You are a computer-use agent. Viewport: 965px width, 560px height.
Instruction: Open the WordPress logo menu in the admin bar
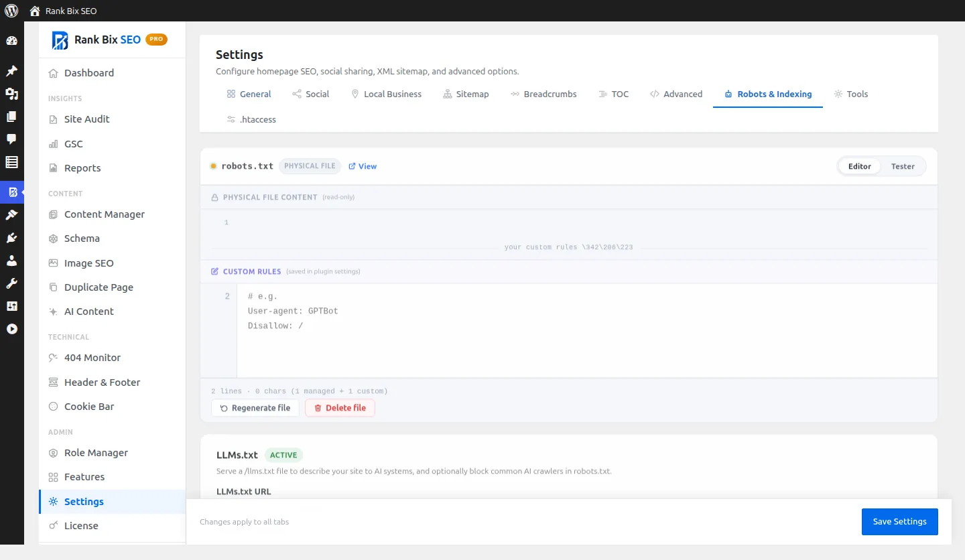[11, 11]
